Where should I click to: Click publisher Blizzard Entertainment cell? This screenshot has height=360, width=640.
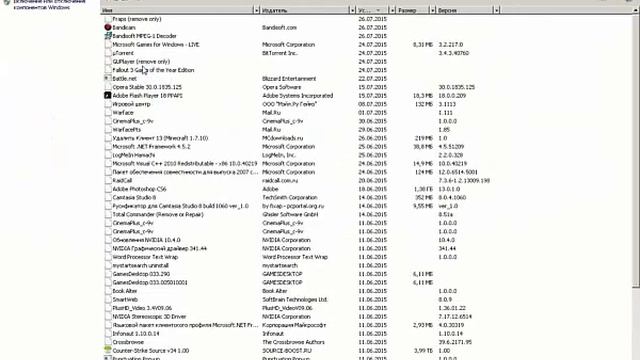(289, 78)
